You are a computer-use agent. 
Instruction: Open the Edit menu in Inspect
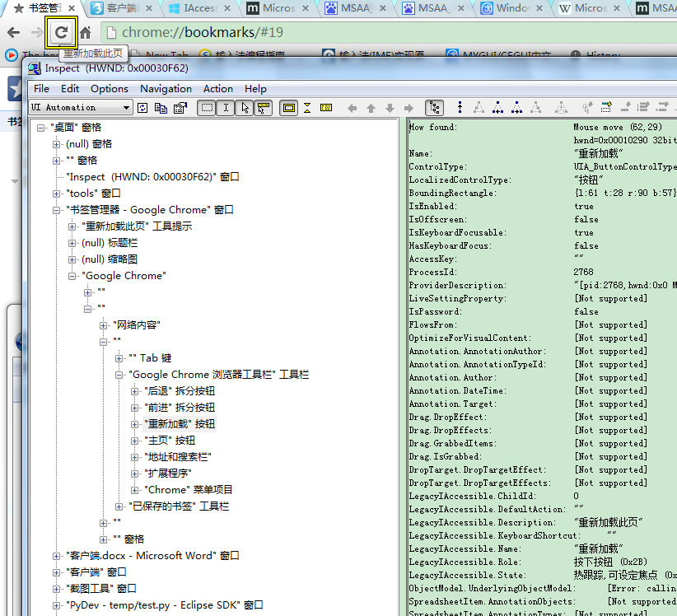point(70,88)
